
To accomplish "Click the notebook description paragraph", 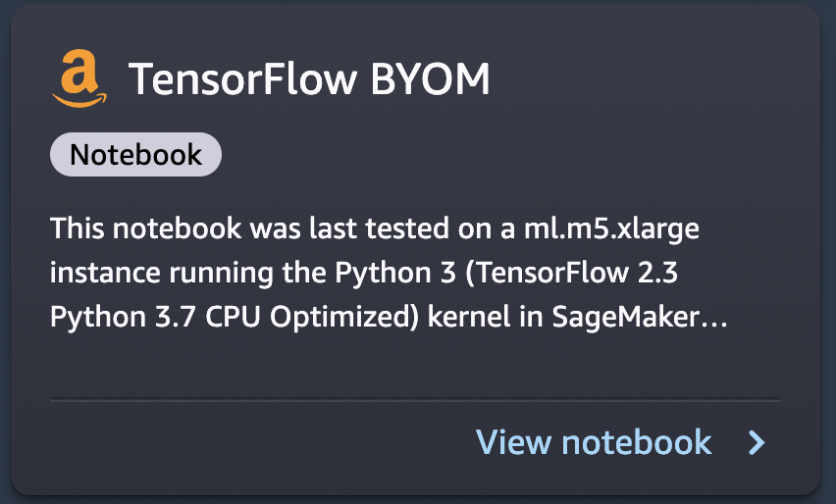I will [388, 274].
